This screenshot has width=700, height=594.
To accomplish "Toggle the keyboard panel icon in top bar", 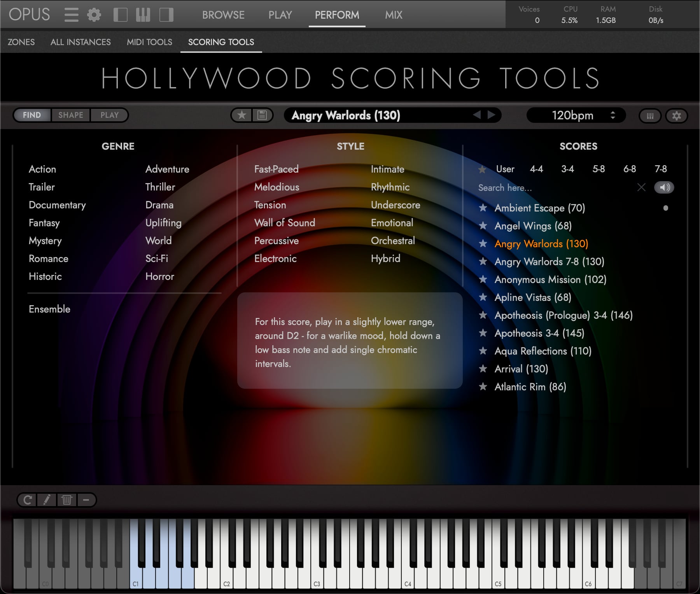I will tap(143, 15).
